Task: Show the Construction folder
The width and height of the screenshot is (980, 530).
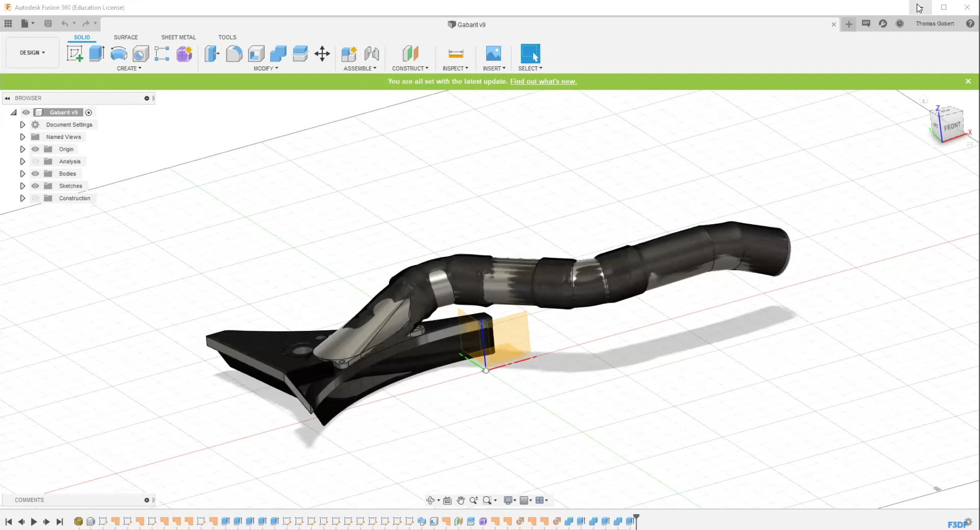Action: 35,198
